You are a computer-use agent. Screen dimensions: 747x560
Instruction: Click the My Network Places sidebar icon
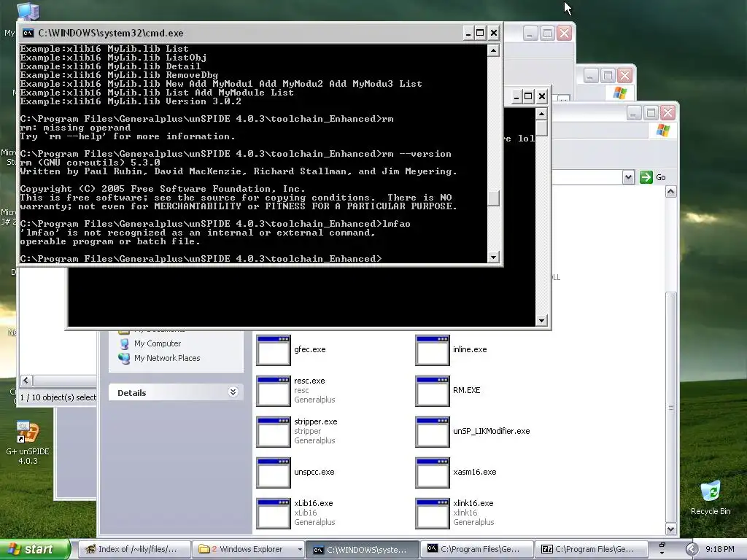coord(124,358)
